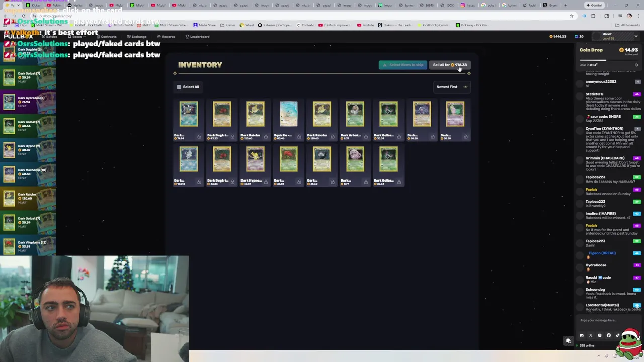Click Sell all for 976.38 button

[x=450, y=65]
